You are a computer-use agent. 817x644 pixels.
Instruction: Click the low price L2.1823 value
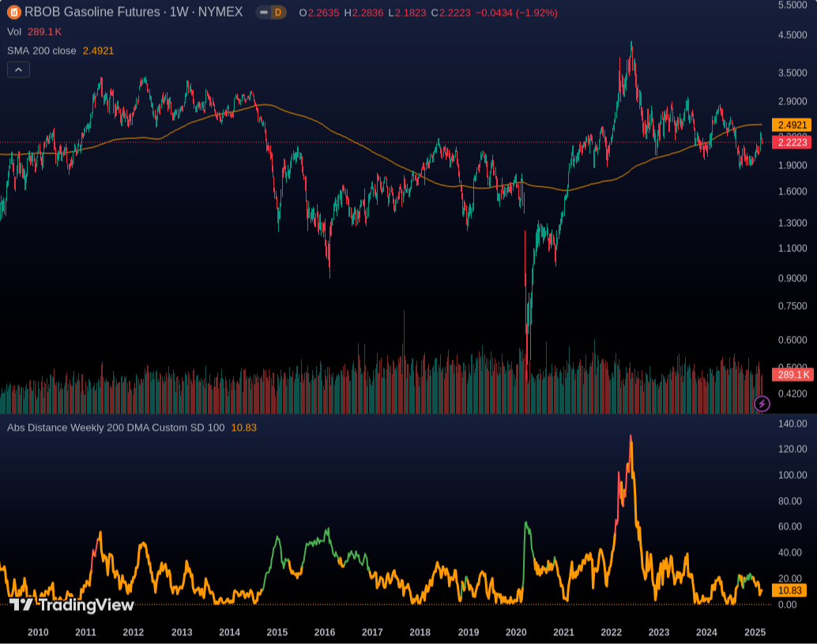(407, 13)
